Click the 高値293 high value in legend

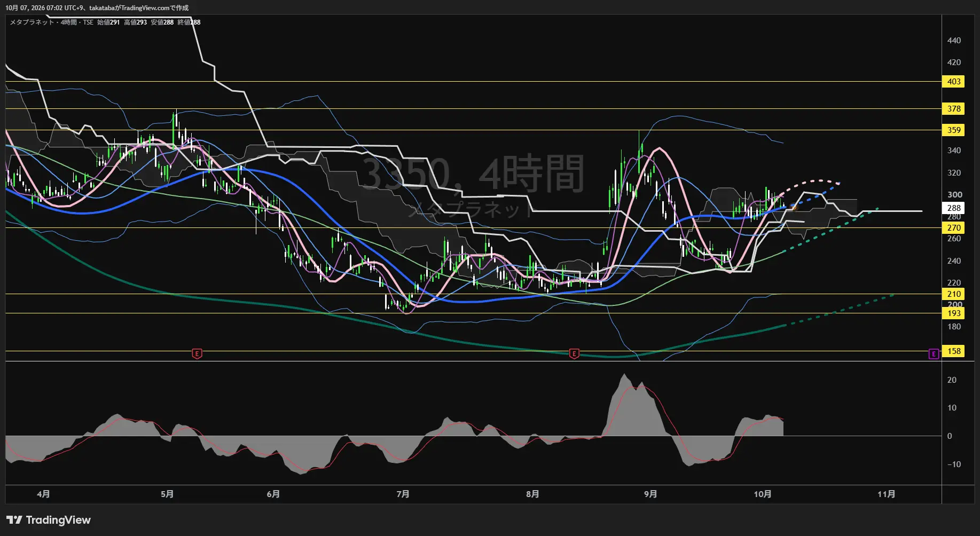coord(136,22)
